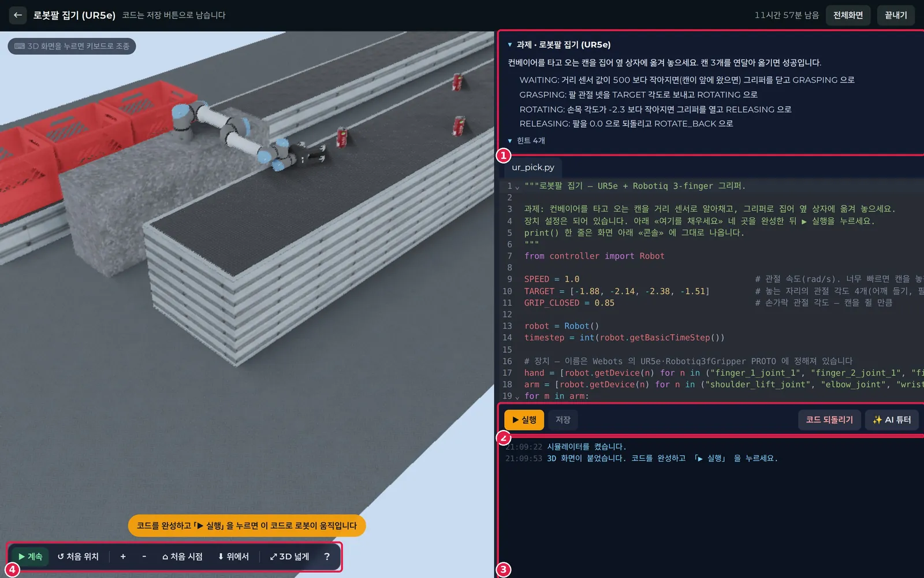Image resolution: width=924 pixels, height=578 pixels.
Task: Click the 끝내기 exit button
Action: click(896, 15)
